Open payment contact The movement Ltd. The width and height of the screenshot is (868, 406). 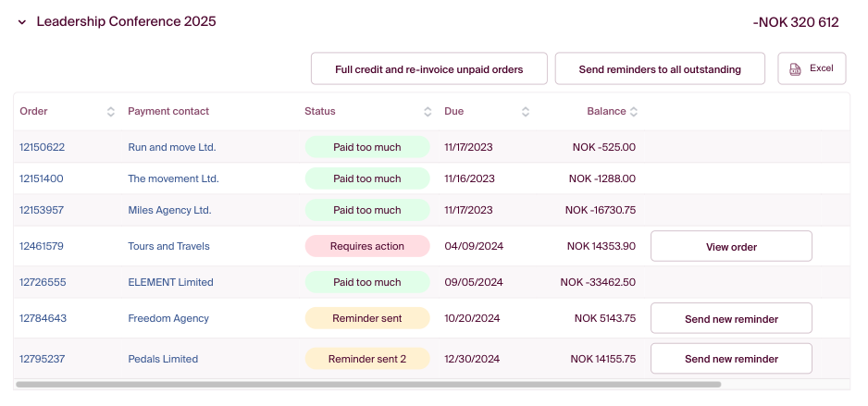pos(174,178)
